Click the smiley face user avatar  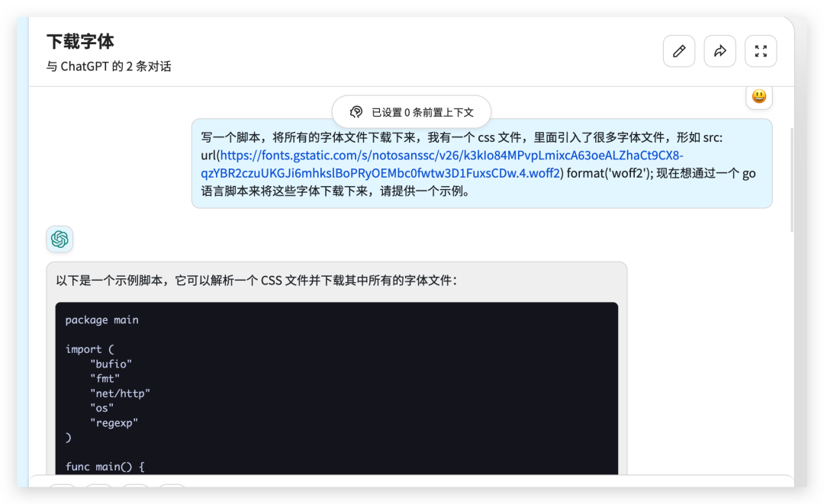point(759,97)
